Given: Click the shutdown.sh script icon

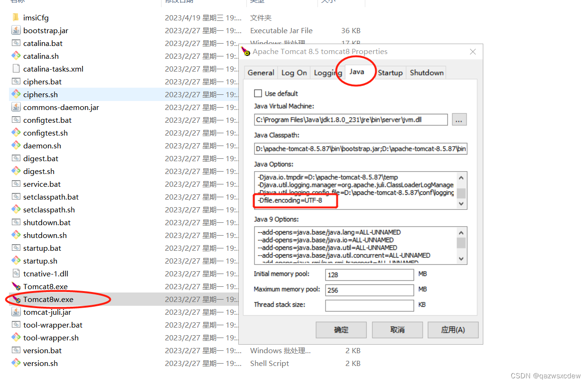Looking at the screenshot, I should point(16,235).
